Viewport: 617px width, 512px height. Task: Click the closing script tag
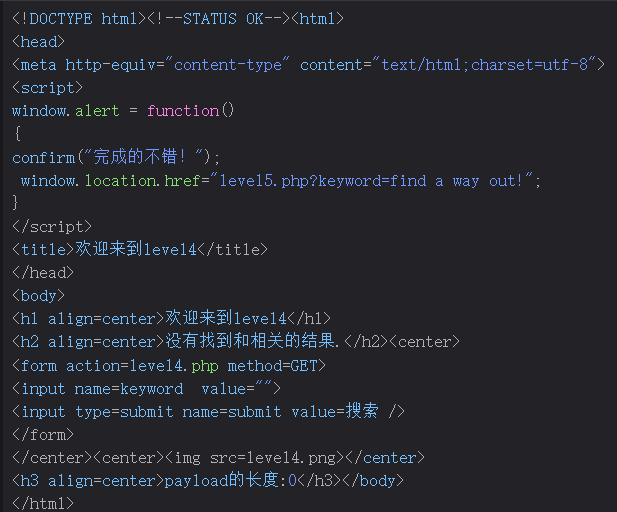[x=51, y=227]
